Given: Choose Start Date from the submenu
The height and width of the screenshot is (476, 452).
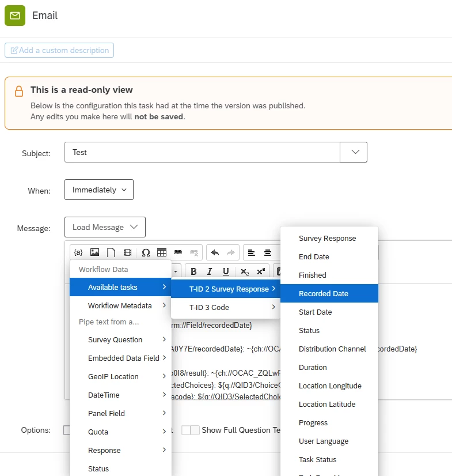Looking at the screenshot, I should tap(329, 312).
